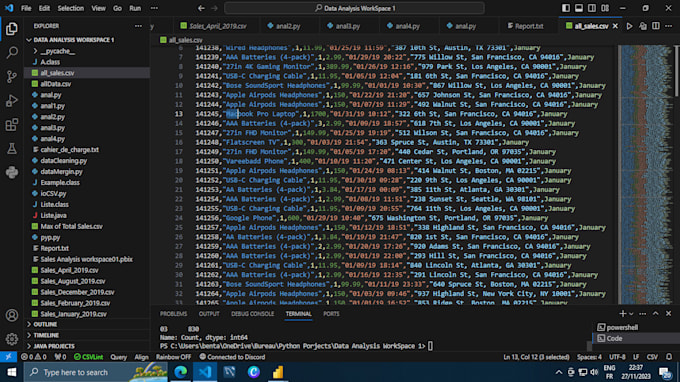
Task: Open the Python view in activity bar
Action: (x=12, y=172)
